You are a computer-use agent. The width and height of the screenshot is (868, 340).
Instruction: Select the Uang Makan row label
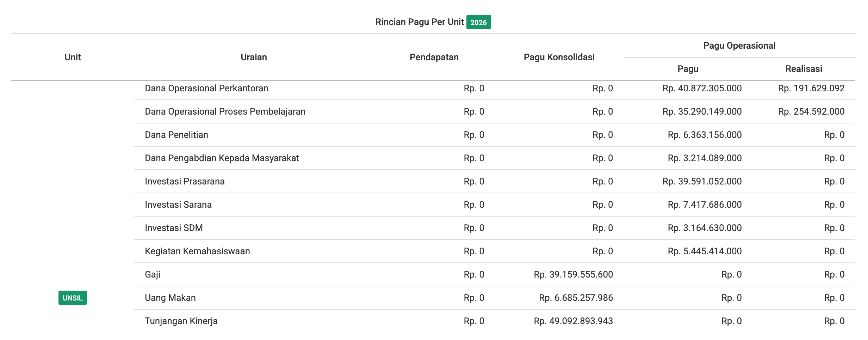coord(170,298)
